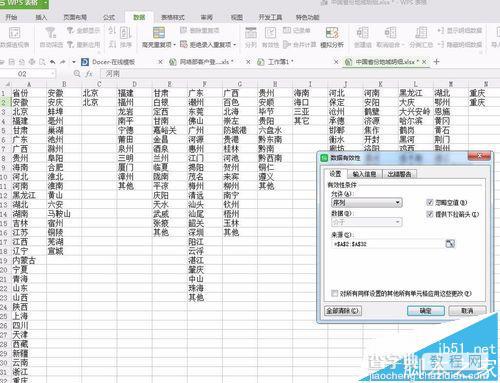Select 合并计算 consolidate tool

299,44
